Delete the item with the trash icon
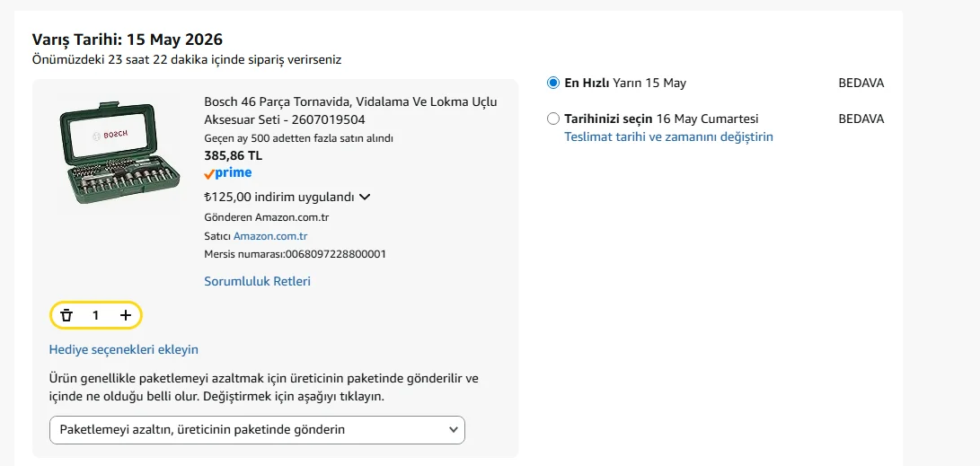 pyautogui.click(x=66, y=315)
